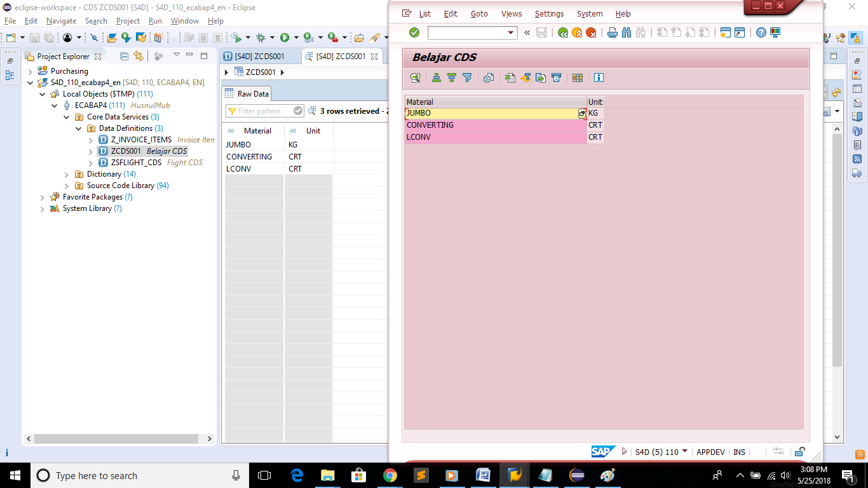Click the ALV sort descending icon
The width and height of the screenshot is (868, 488).
pos(452,78)
